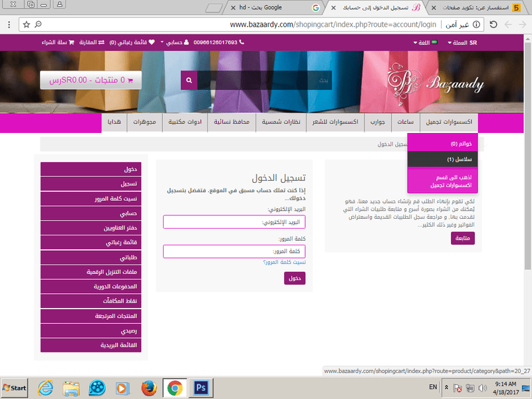Open the حسابي account dropdown in top bar
This screenshot has width=532, height=399.
[174, 43]
